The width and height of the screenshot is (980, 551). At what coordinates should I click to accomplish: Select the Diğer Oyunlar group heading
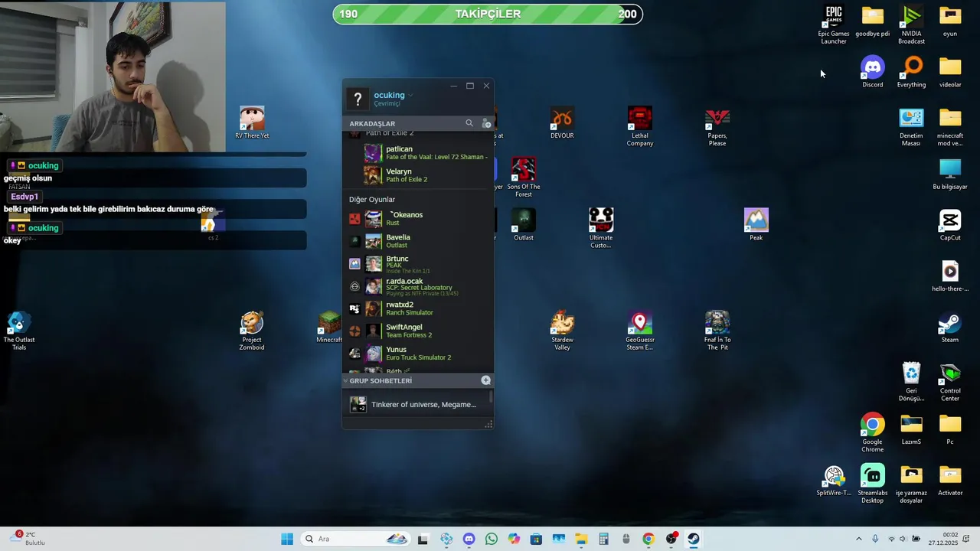[x=372, y=200]
